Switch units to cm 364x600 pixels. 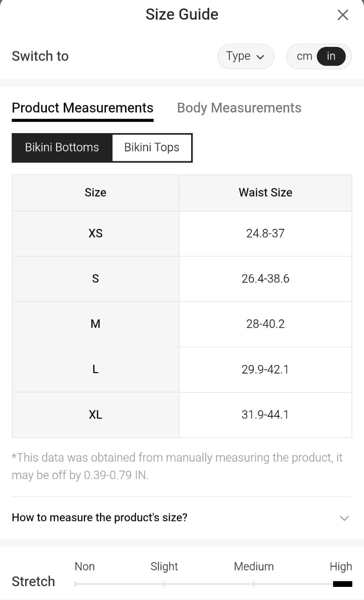(304, 56)
